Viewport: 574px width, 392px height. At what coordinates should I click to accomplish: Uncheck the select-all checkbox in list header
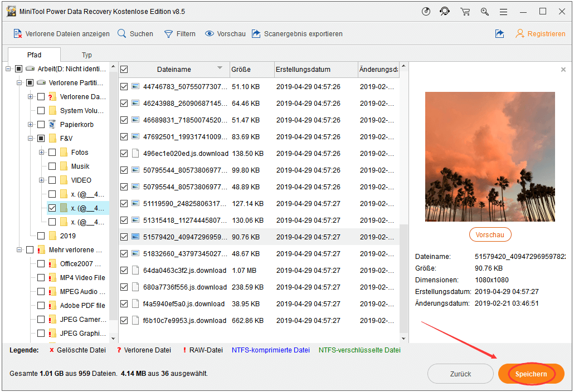[124, 69]
